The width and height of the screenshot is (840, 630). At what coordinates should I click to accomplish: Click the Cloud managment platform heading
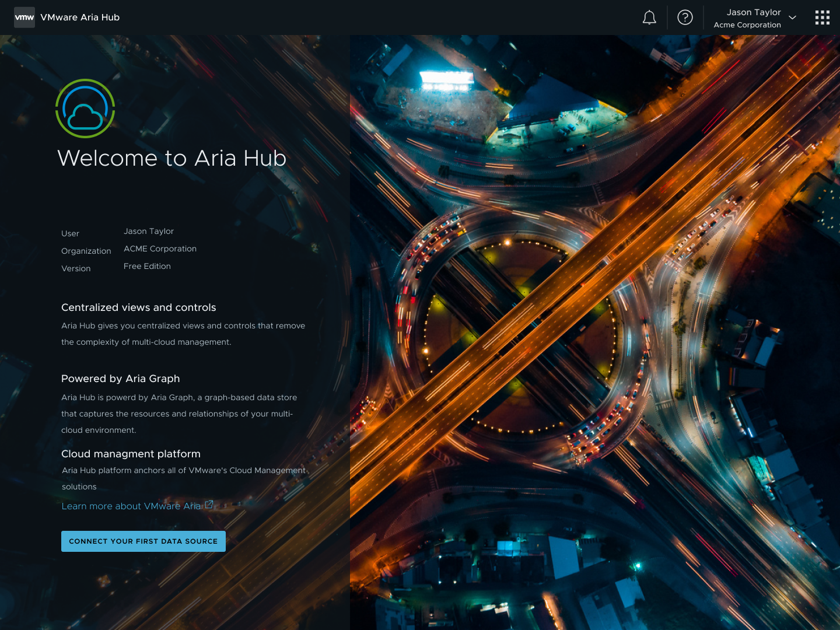(131, 454)
